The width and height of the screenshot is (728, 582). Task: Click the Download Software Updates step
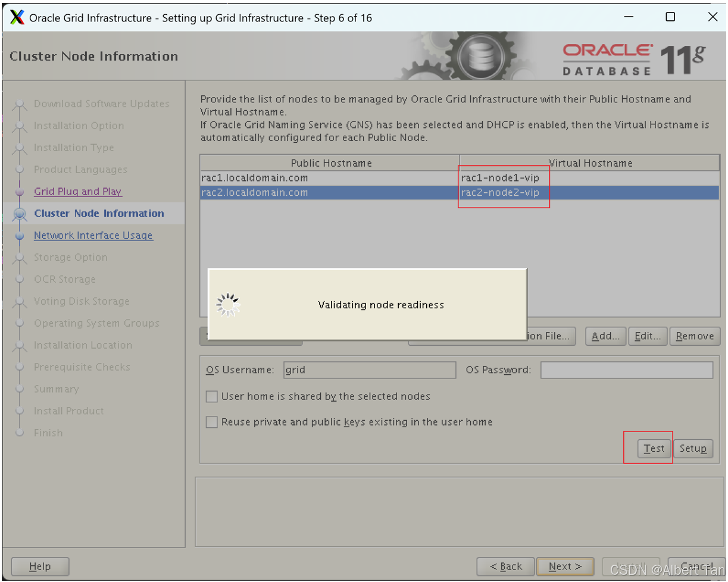click(102, 104)
